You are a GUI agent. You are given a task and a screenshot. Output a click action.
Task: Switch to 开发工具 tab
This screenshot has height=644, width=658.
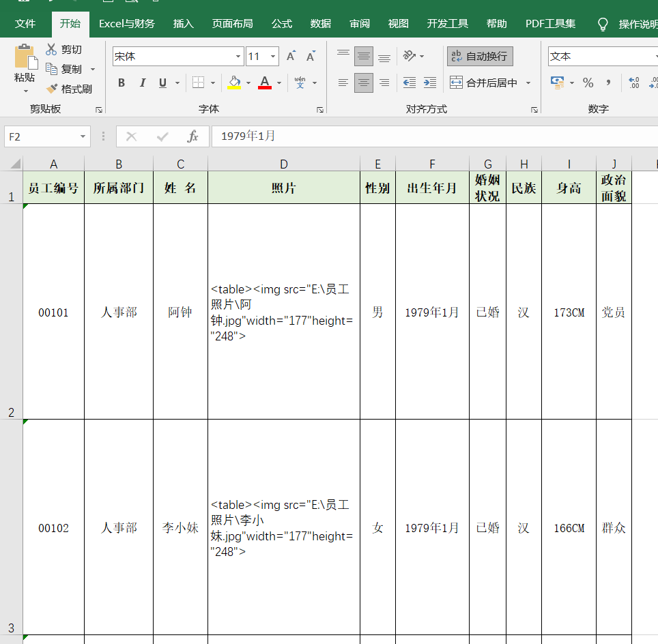(x=447, y=24)
